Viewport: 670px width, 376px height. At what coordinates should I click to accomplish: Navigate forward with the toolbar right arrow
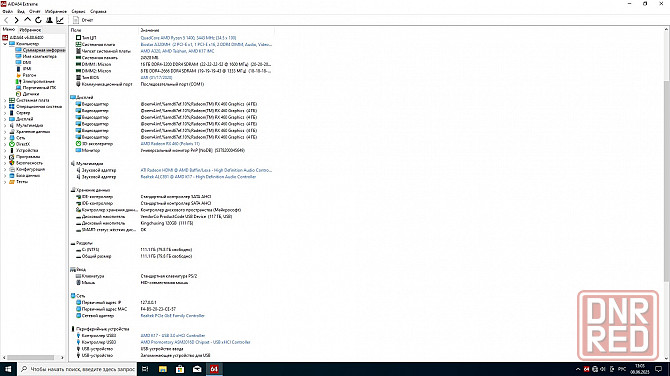[16, 20]
